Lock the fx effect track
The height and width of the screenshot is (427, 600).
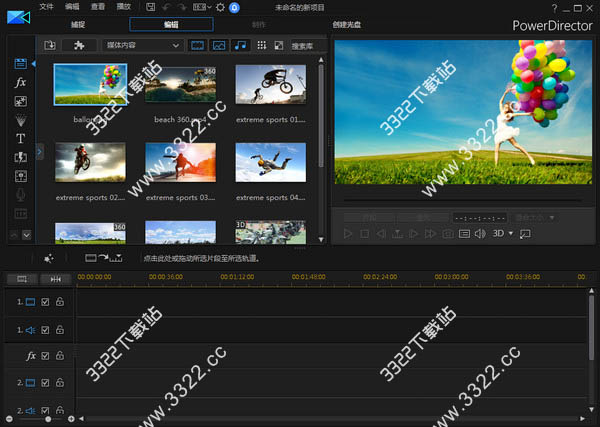point(60,355)
